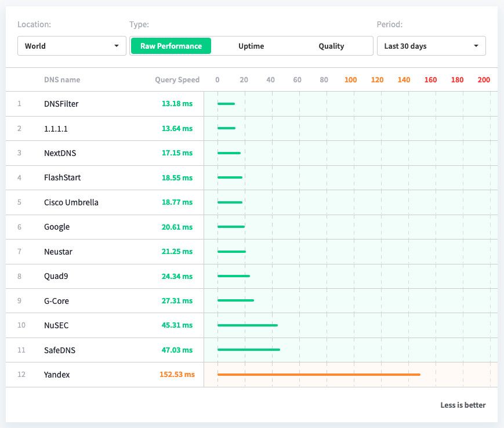Click the 17.15 ms speed value
504x428 pixels.
tap(177, 153)
